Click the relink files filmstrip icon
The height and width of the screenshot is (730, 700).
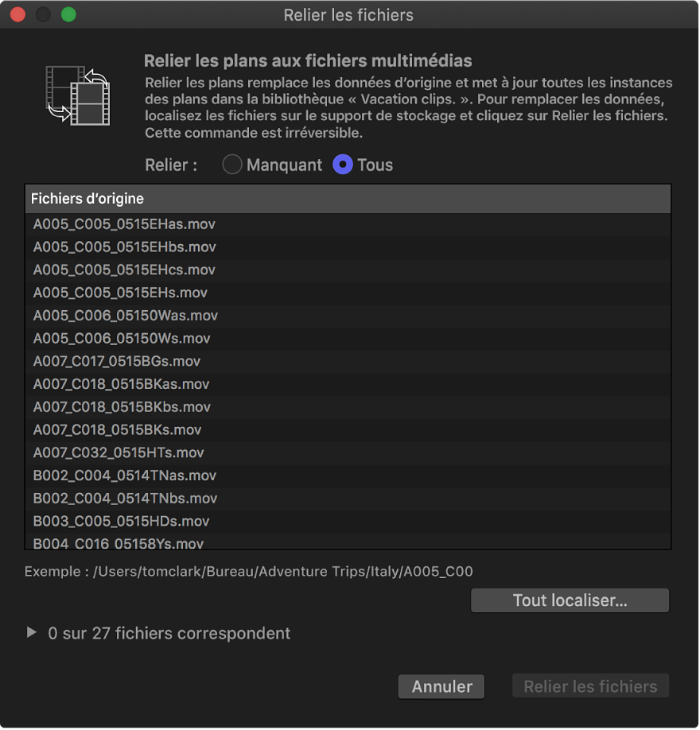pyautogui.click(x=77, y=95)
